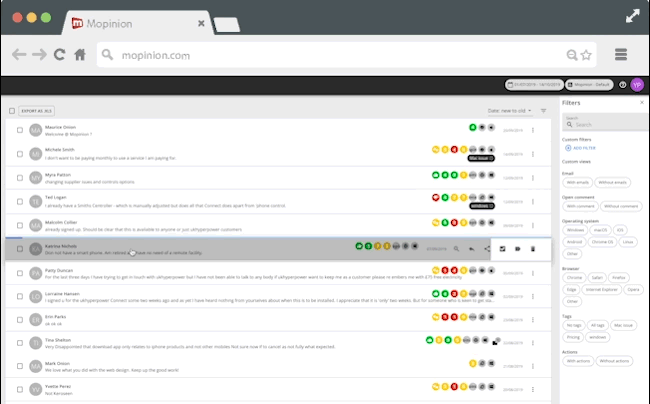Click windows tag label on Ted Logan row
The image size is (650, 404).
[482, 206]
